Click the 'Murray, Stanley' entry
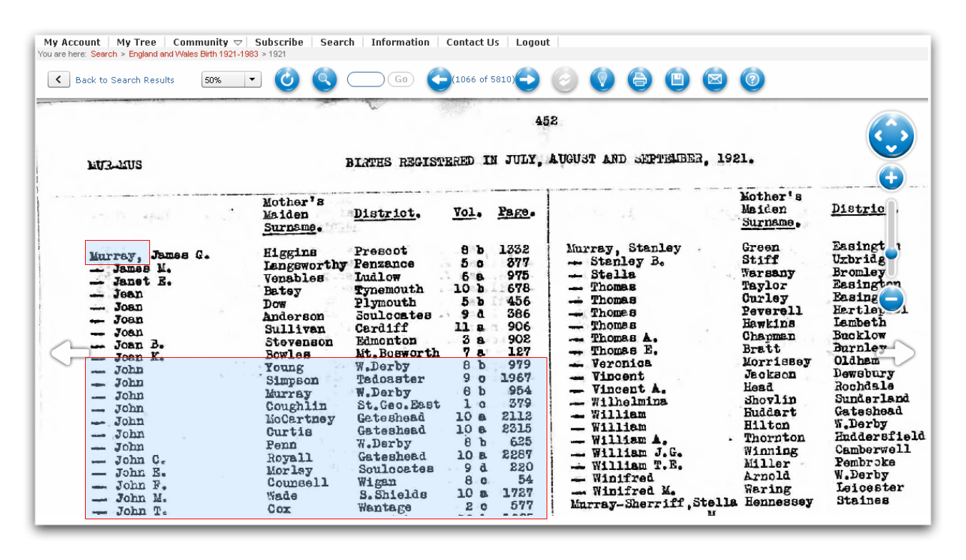The width and height of the screenshot is (966, 560). (624, 249)
